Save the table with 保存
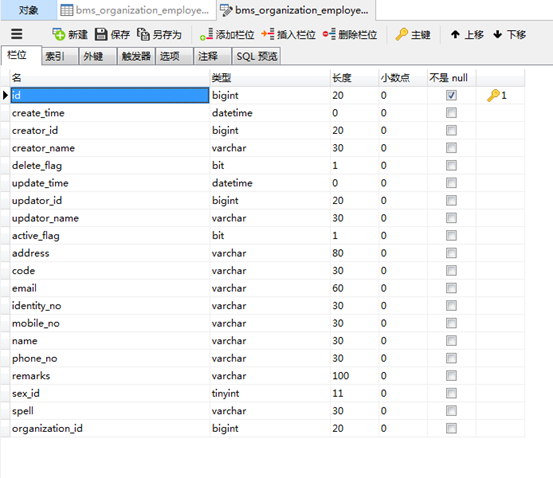 coord(113,34)
